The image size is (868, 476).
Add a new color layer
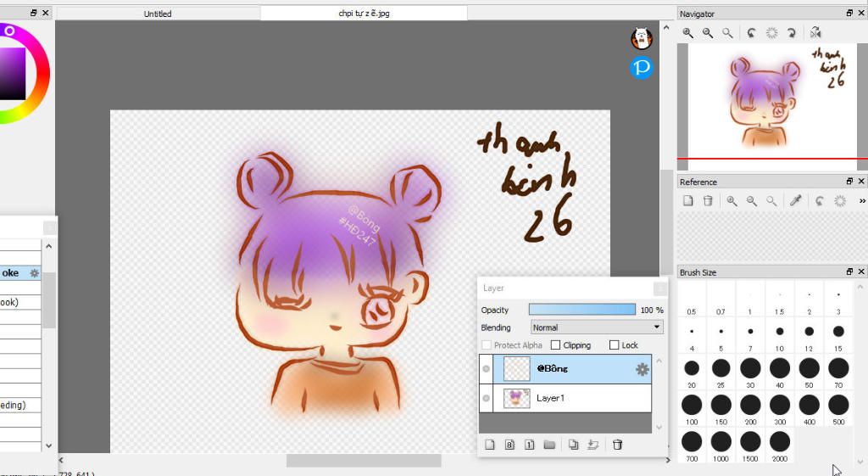point(489,445)
